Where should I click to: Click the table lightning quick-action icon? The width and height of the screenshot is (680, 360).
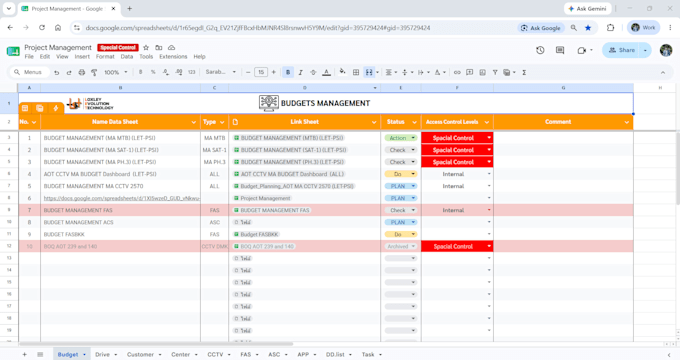[56, 108]
